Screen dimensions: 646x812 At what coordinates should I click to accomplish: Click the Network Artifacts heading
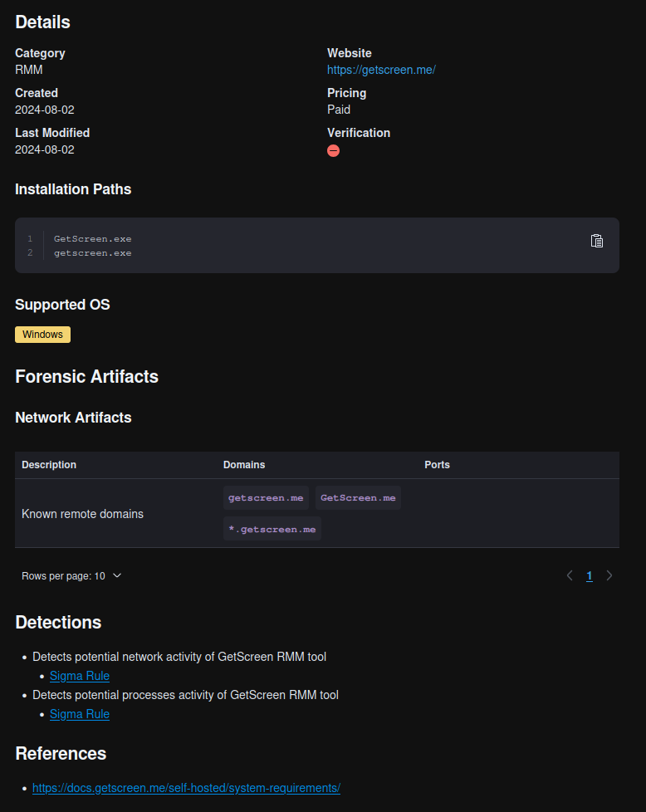[73, 418]
